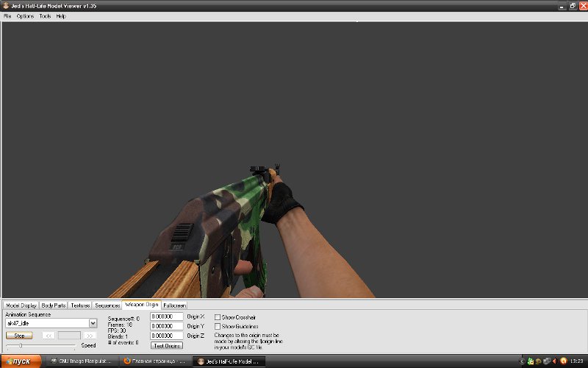Minimize the Model Viewer window
Viewport: 588px width, 368px height.
click(562, 6)
